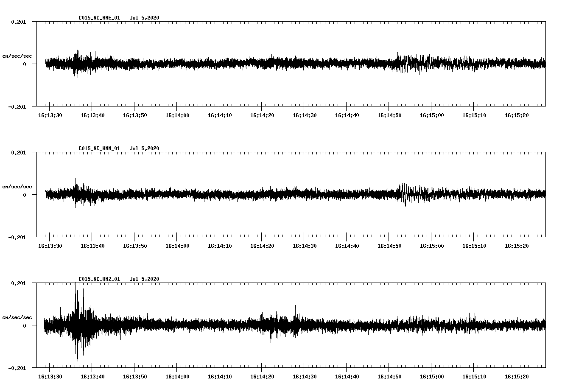Image resolution: width=576 pixels, height=392 pixels.
Task: Click the C015_NC_HNN_01 channel title
Action: [99, 148]
